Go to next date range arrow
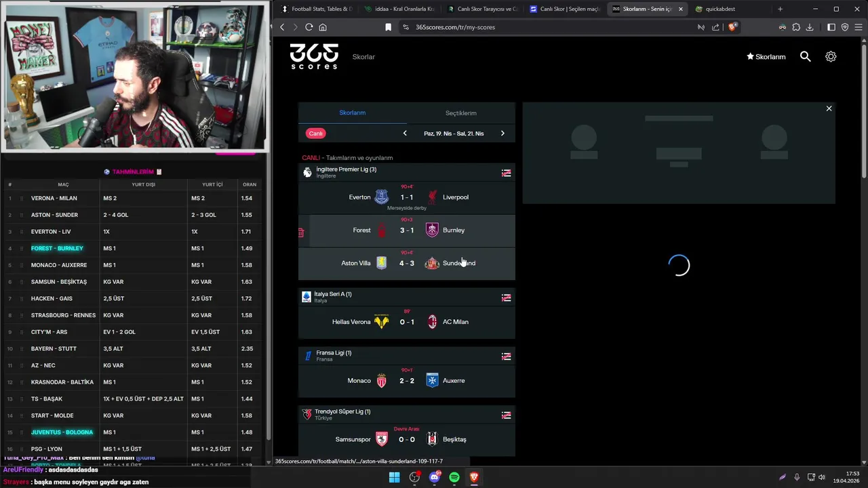Viewport: 868px width, 488px height. [x=502, y=134]
